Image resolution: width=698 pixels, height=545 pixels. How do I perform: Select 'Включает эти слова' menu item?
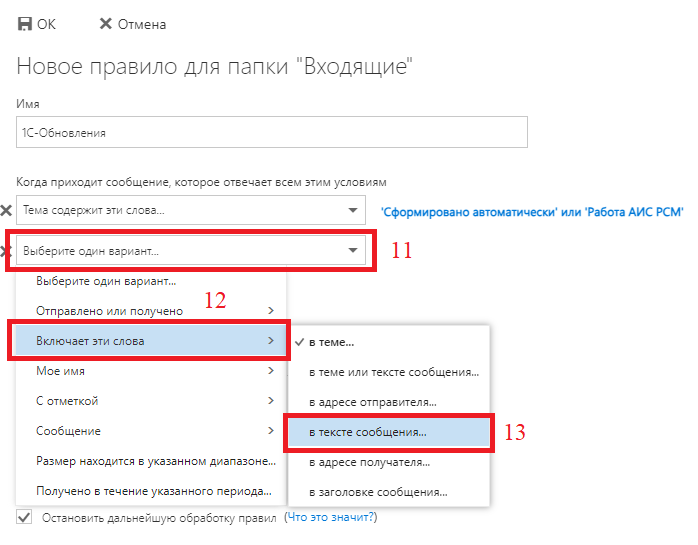click(150, 341)
